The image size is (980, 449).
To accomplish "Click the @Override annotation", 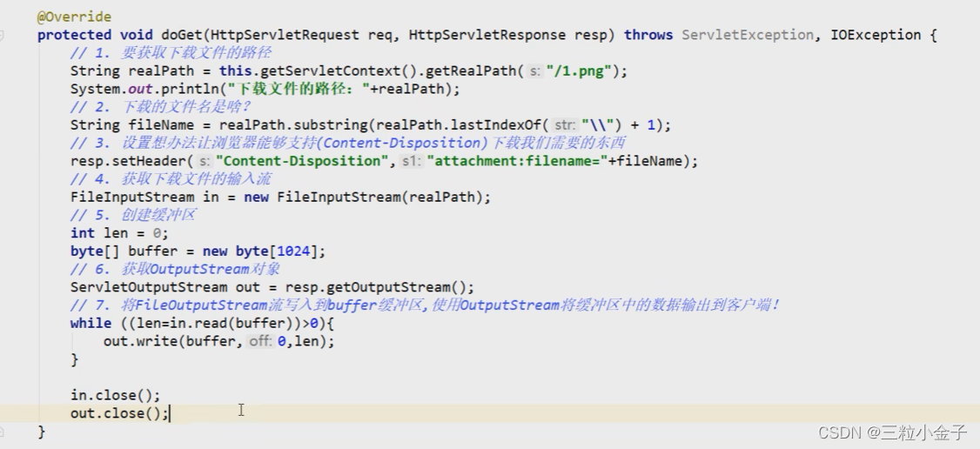I will tap(74, 17).
